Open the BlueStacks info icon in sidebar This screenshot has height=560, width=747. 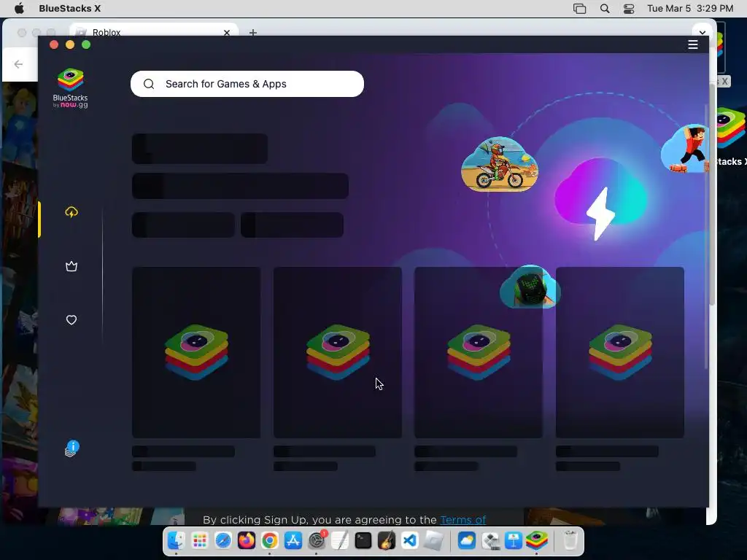point(72,448)
